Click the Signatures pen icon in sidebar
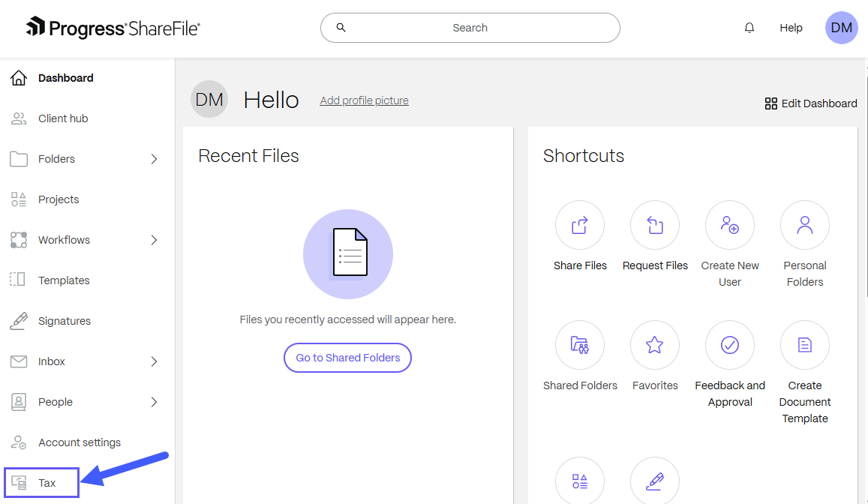 point(19,321)
